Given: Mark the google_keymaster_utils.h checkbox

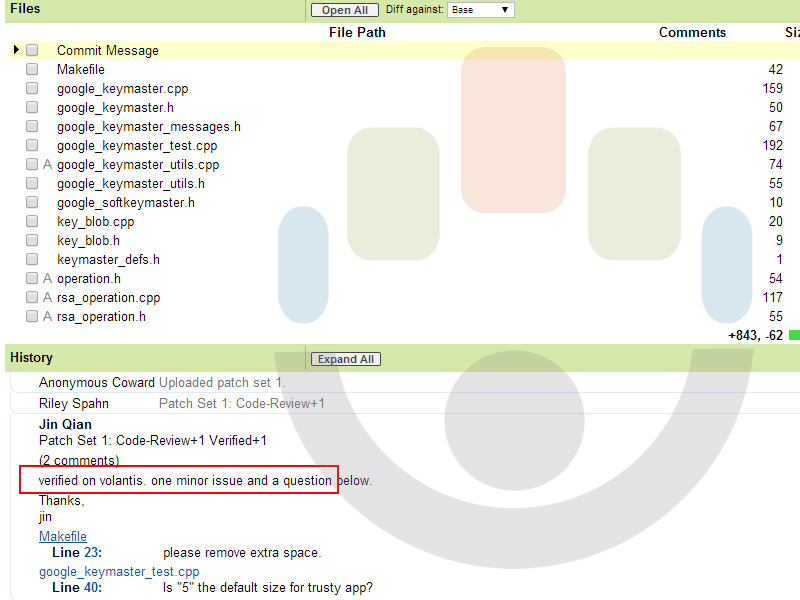Looking at the screenshot, I should (x=32, y=183).
